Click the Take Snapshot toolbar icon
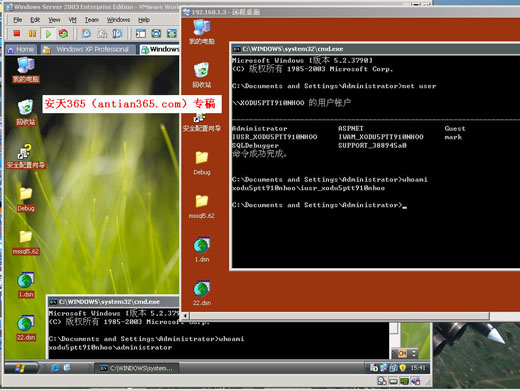 (86, 33)
